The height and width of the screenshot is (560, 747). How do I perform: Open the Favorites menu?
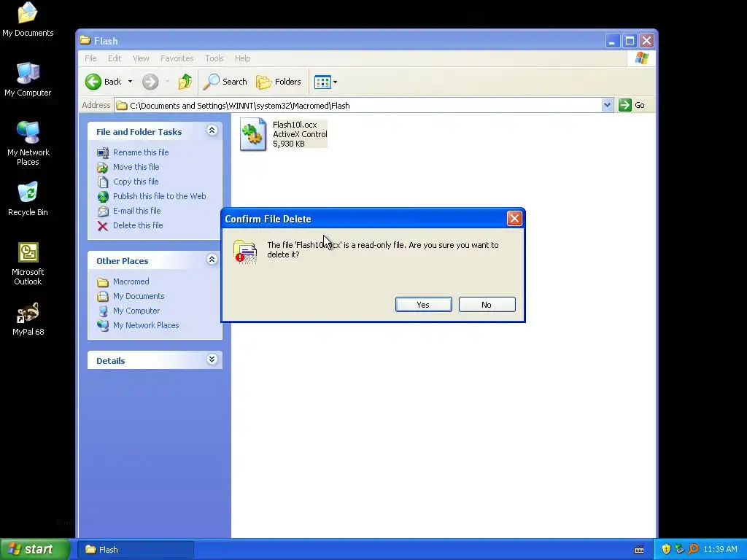(177, 58)
